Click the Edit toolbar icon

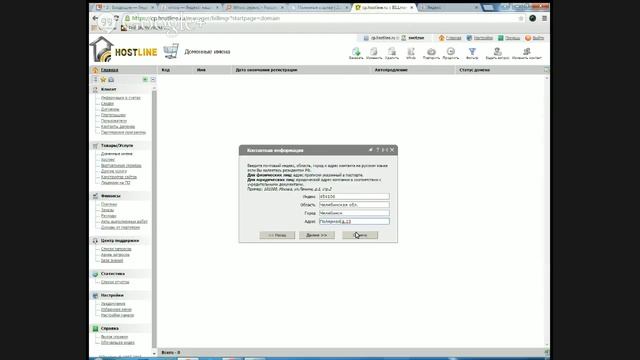coord(374,53)
